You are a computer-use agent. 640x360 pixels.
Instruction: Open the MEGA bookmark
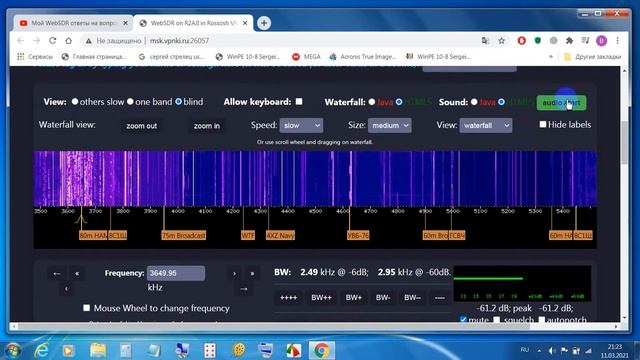[307, 57]
